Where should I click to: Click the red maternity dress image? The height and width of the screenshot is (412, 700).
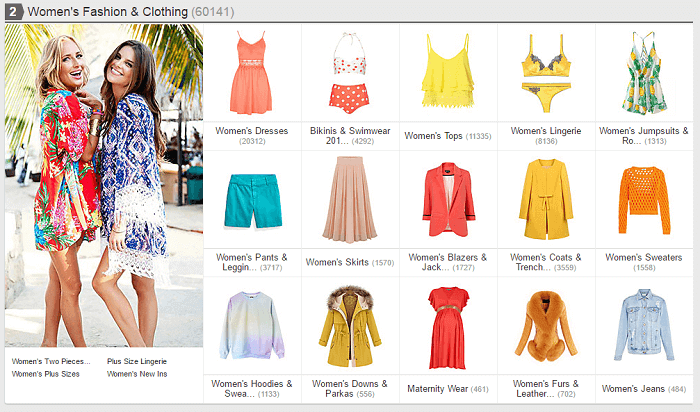448,326
